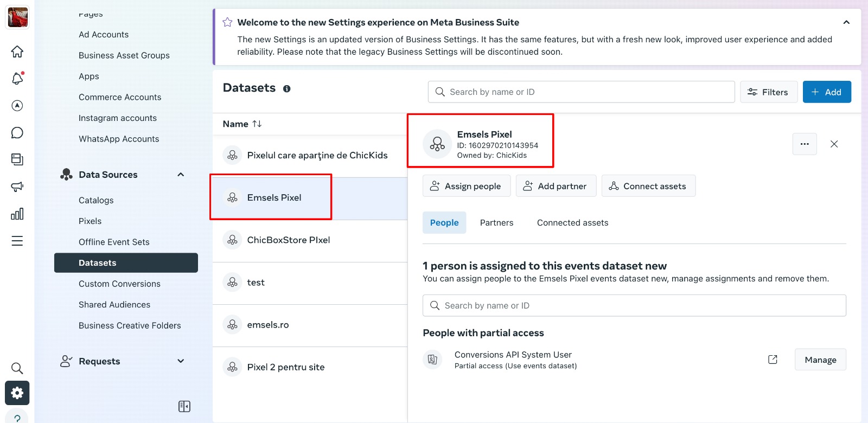
Task: Toggle the sidebar collapse panel icon
Action: [x=184, y=406]
